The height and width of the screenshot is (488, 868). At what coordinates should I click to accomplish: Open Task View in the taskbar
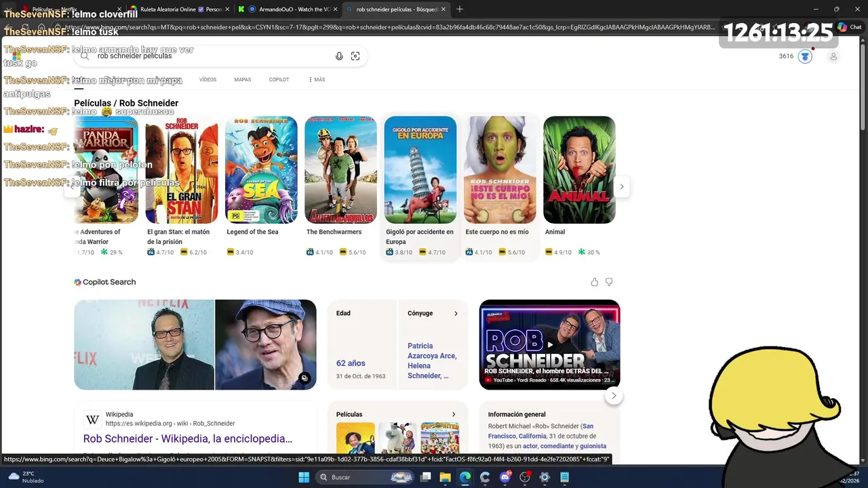point(426,477)
